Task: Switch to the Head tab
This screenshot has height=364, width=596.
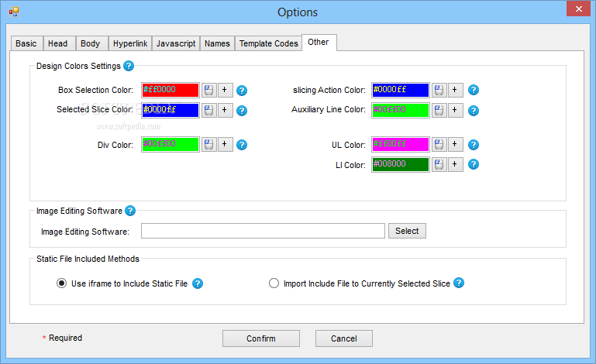Action: tap(60, 43)
